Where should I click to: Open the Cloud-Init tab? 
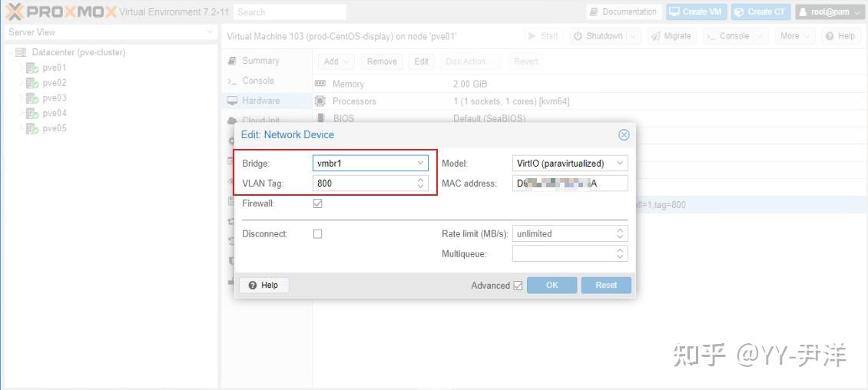tap(267, 120)
